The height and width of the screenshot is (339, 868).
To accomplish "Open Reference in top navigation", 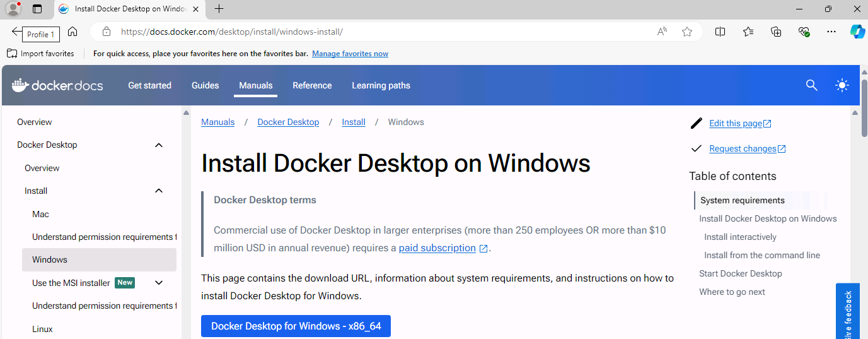I will 312,85.
